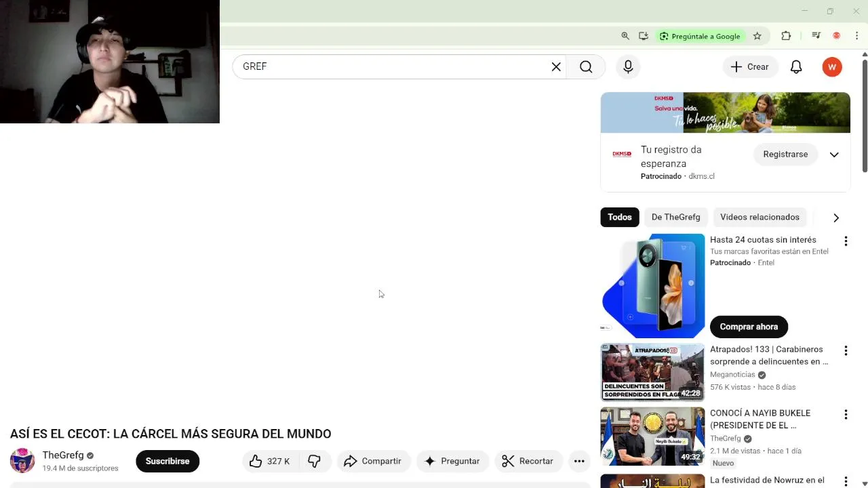Expand the DKMS ad chevron

click(x=834, y=155)
